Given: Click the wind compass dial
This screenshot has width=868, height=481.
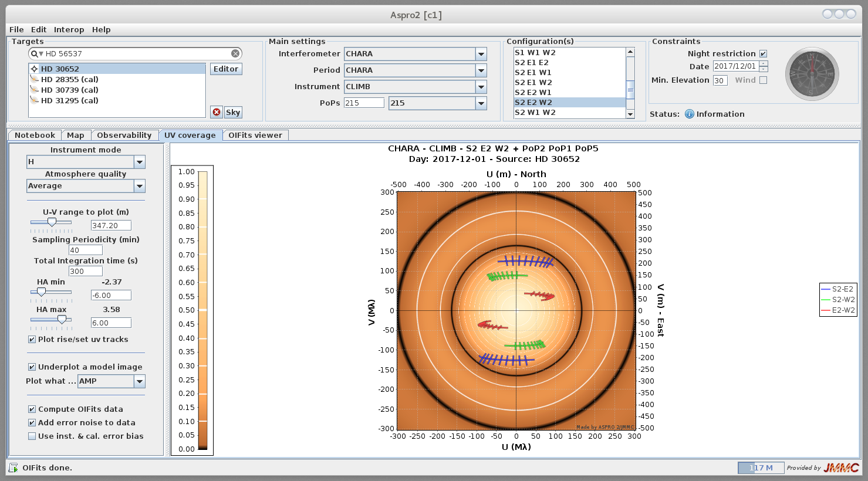Looking at the screenshot, I should (812, 74).
